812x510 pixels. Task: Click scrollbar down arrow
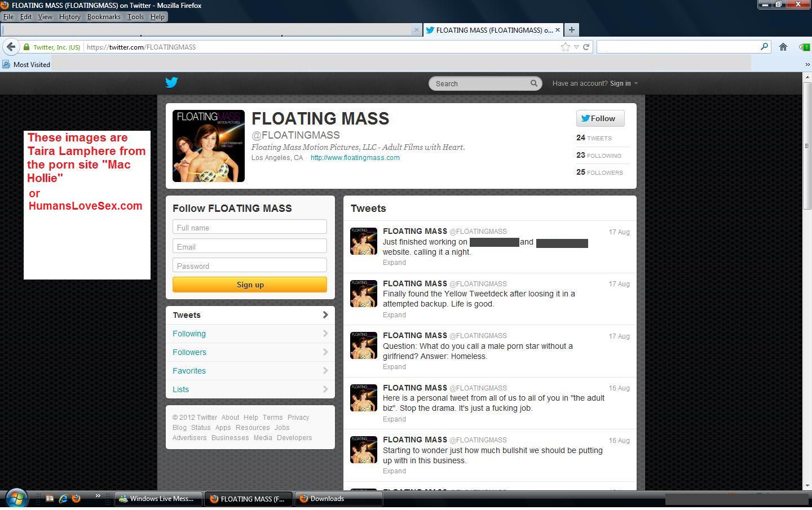[x=807, y=485]
